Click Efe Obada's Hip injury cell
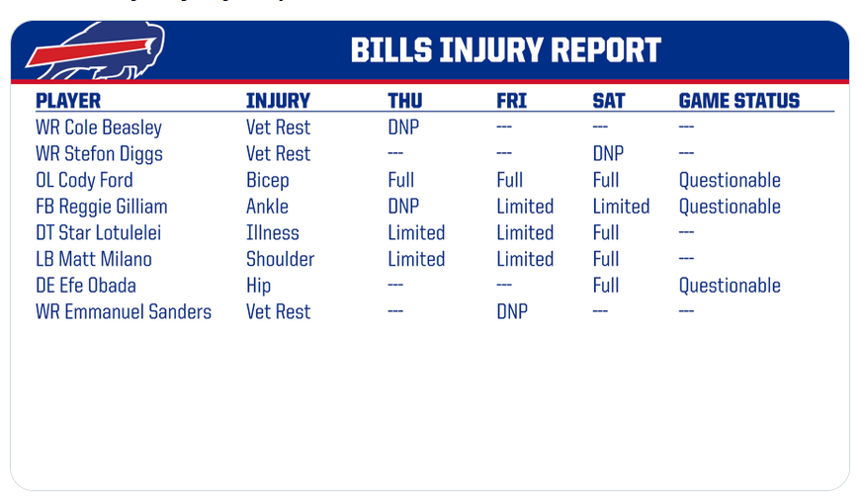Screen dimensions: 862x504 tap(258, 287)
